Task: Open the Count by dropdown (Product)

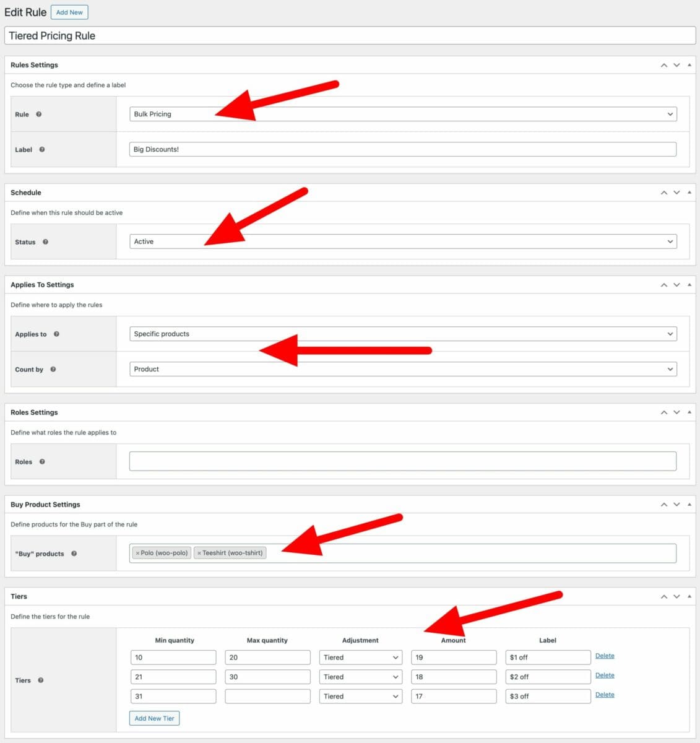Action: point(403,369)
